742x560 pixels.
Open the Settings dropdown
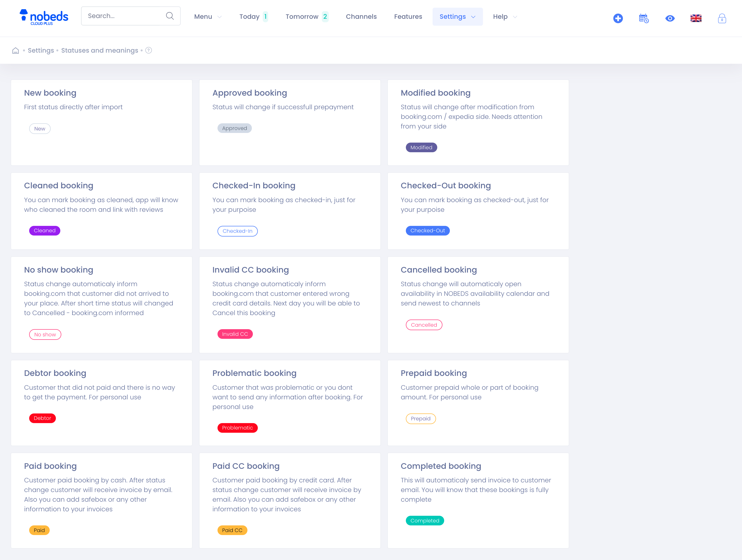(x=457, y=16)
